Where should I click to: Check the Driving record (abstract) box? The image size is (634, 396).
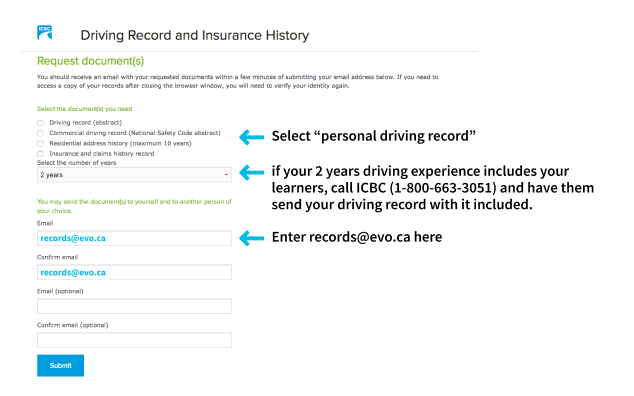pyautogui.click(x=40, y=123)
